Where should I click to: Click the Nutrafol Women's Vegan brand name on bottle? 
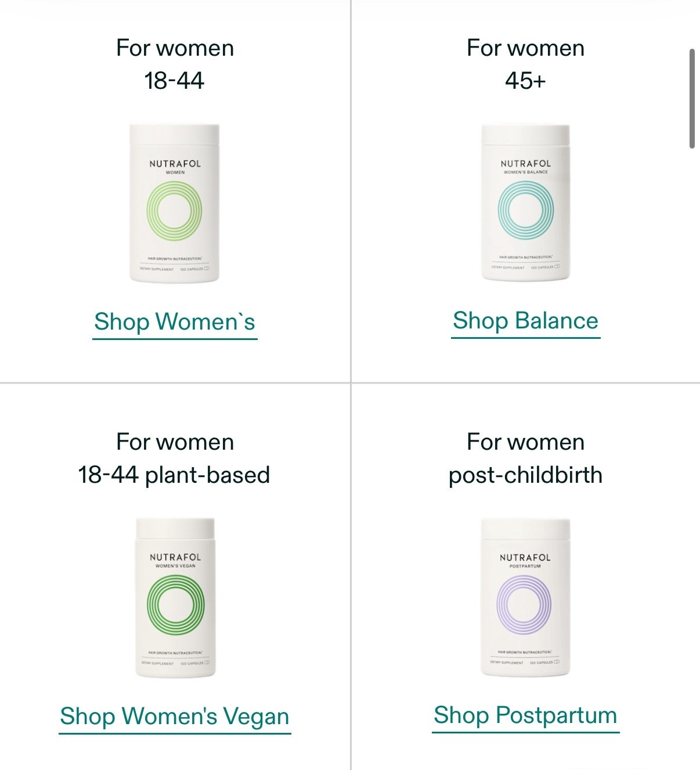[175, 557]
